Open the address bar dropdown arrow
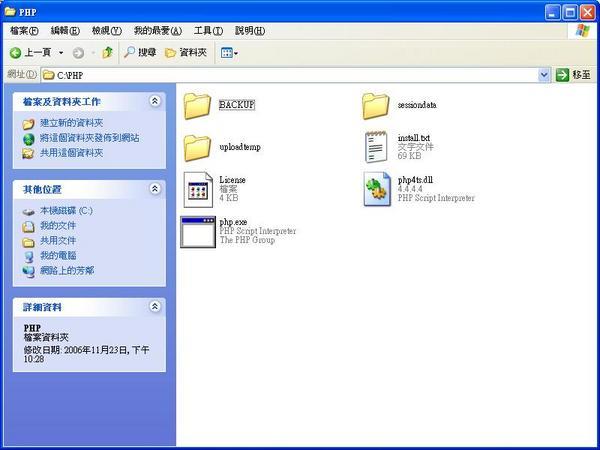 pyautogui.click(x=544, y=75)
